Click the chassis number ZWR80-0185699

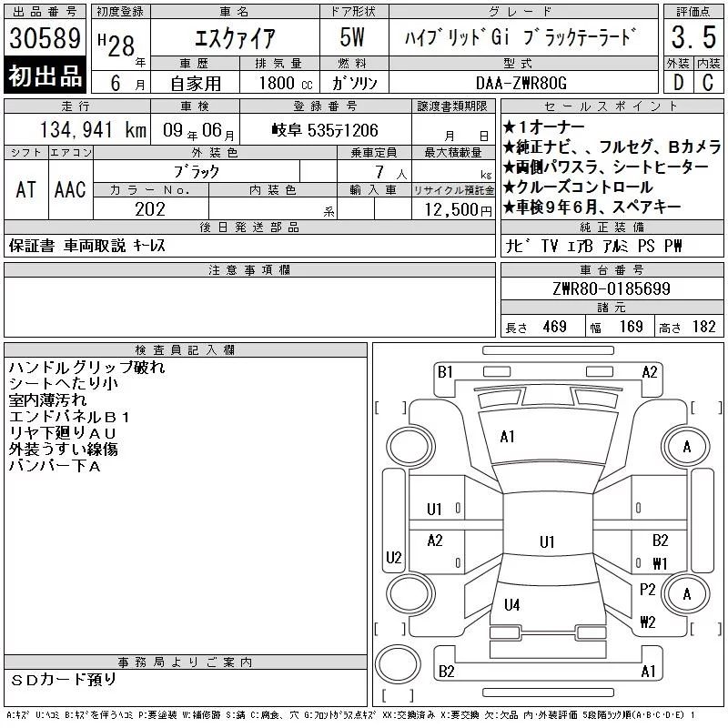pos(612,288)
